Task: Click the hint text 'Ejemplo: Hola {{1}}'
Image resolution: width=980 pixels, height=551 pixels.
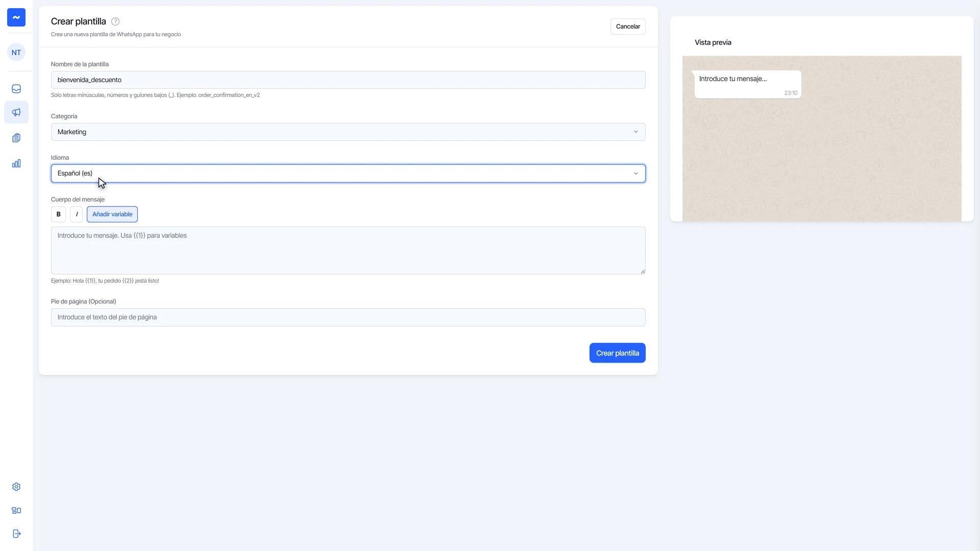Action: pyautogui.click(x=105, y=281)
